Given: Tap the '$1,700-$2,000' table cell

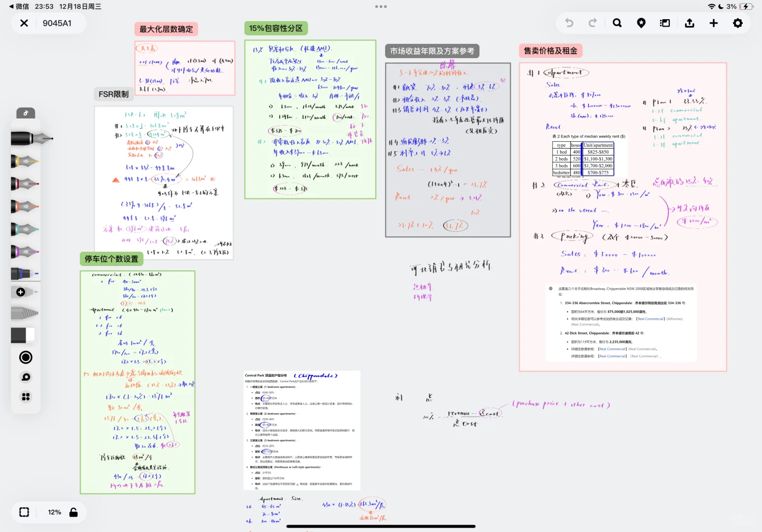Looking at the screenshot, I should tap(598, 166).
